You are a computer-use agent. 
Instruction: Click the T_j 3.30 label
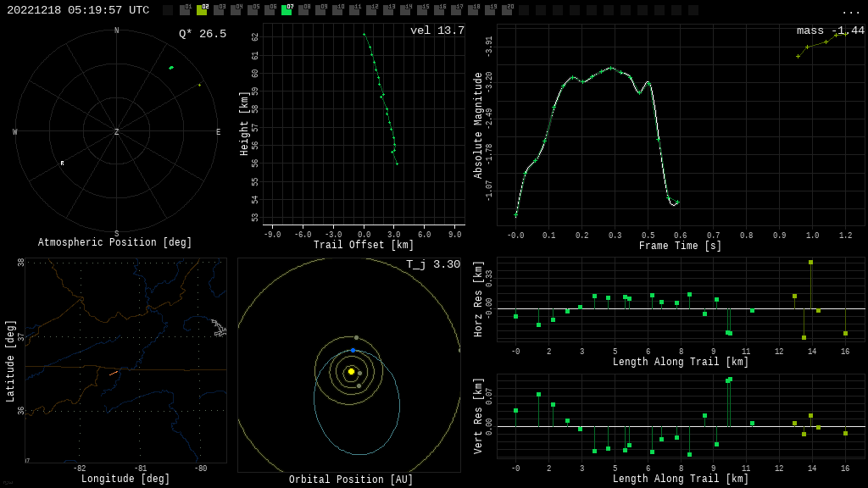433,264
